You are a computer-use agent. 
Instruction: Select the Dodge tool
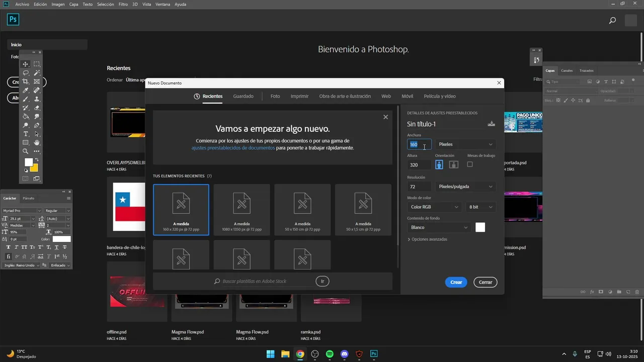[x=26, y=125]
